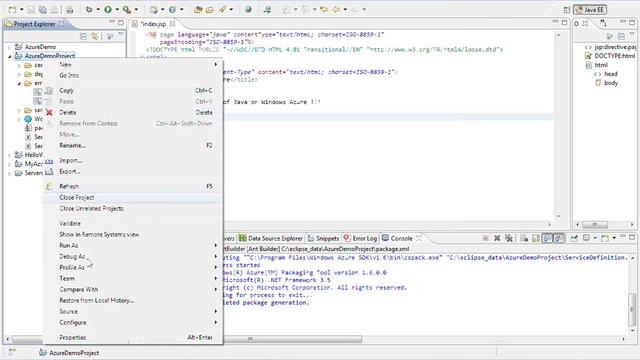Choose Properties at the context menu bottom
The width and height of the screenshot is (640, 360).
132,338
